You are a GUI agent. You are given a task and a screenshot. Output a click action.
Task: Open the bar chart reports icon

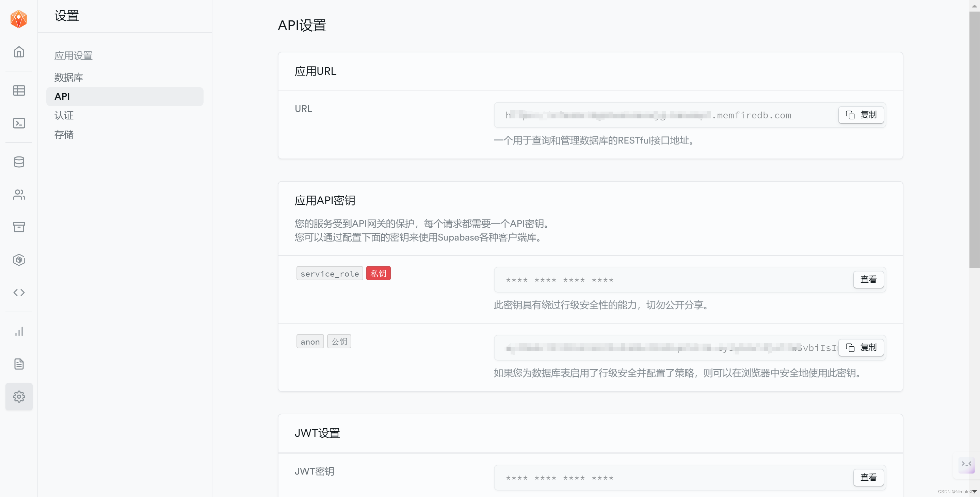click(19, 332)
